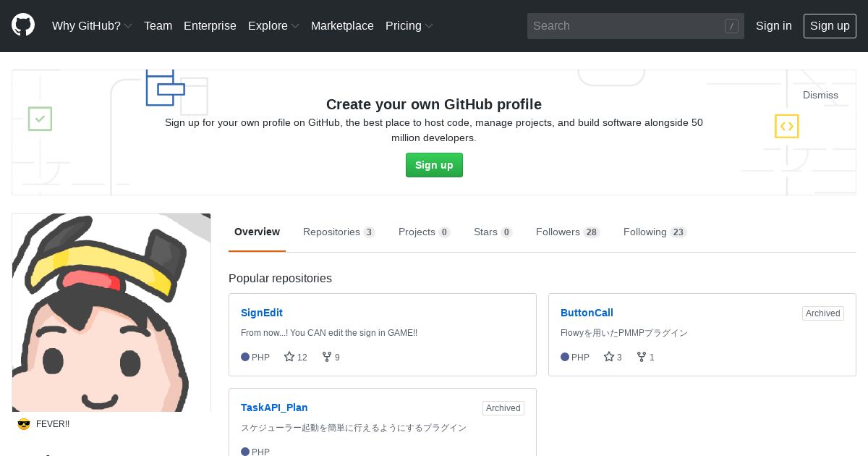Click the FEVER!! status text
The image size is (868, 456).
point(53,424)
